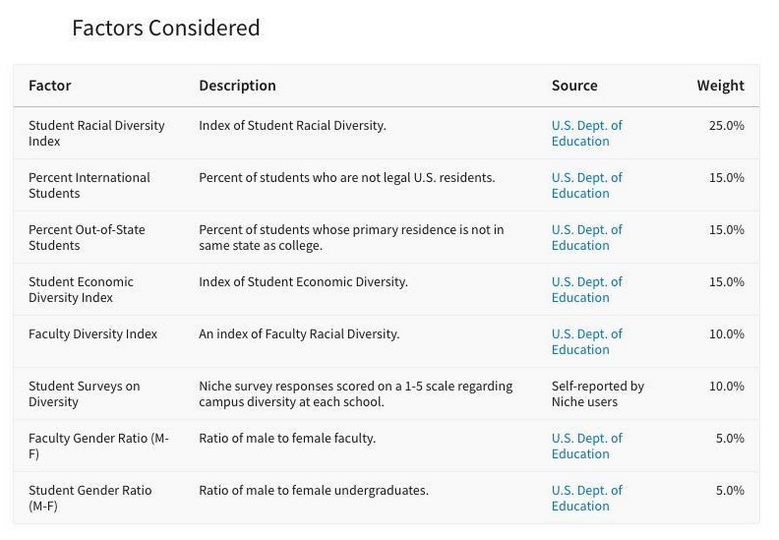779x540 pixels.
Task: Click the Ratio of male to female undergraduates description
Action: point(313,490)
